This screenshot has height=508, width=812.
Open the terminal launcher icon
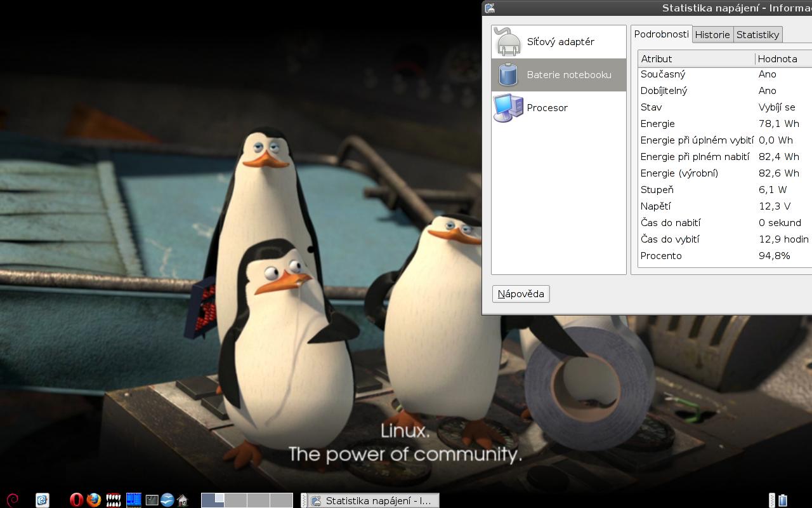152,500
